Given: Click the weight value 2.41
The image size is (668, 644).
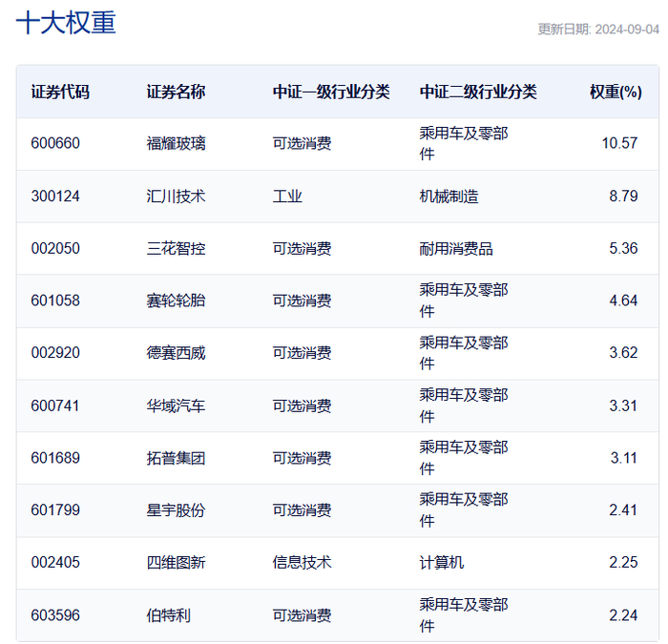Looking at the screenshot, I should pyautogui.click(x=623, y=510).
